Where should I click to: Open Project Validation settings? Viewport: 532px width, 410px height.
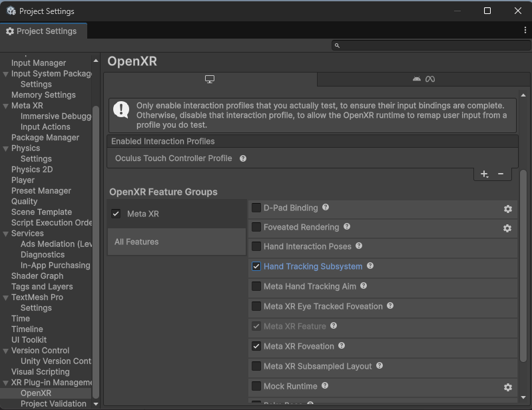[53, 403]
